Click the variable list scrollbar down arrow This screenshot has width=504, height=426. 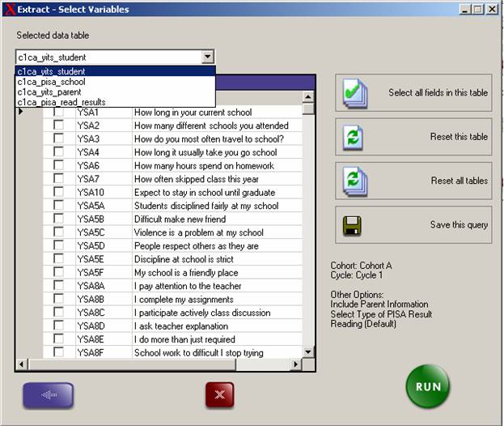click(308, 351)
